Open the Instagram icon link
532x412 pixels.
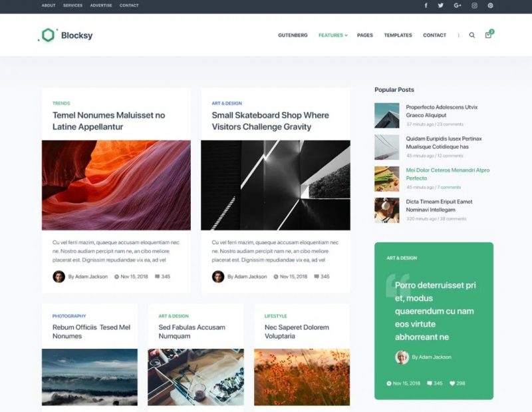[474, 5]
